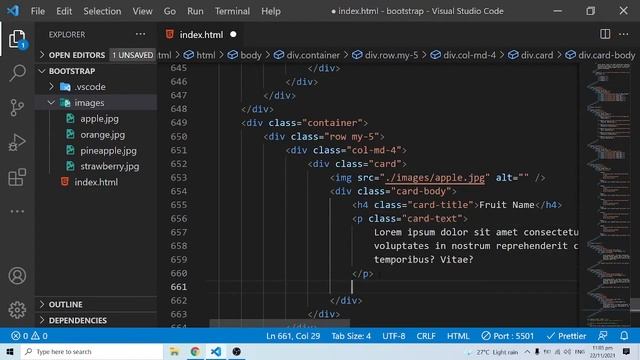The image size is (640, 360).
Task: Open Windows Start menu
Action: tap(10, 351)
